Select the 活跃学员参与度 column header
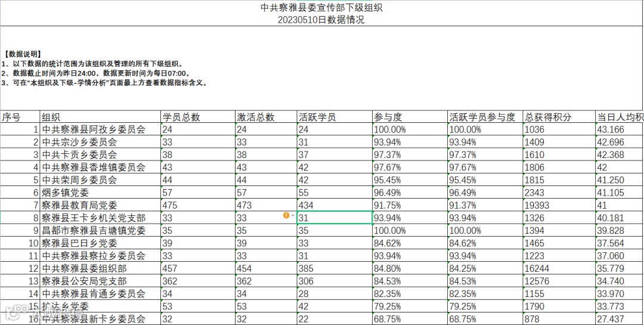Screen dimensions: 644x325 click(x=485, y=117)
